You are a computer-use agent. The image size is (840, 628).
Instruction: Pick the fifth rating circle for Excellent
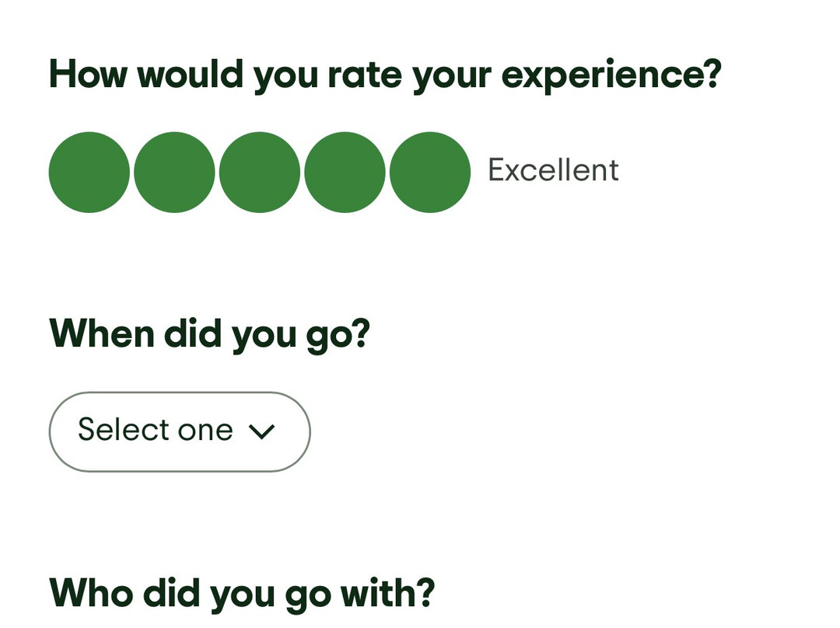click(429, 172)
